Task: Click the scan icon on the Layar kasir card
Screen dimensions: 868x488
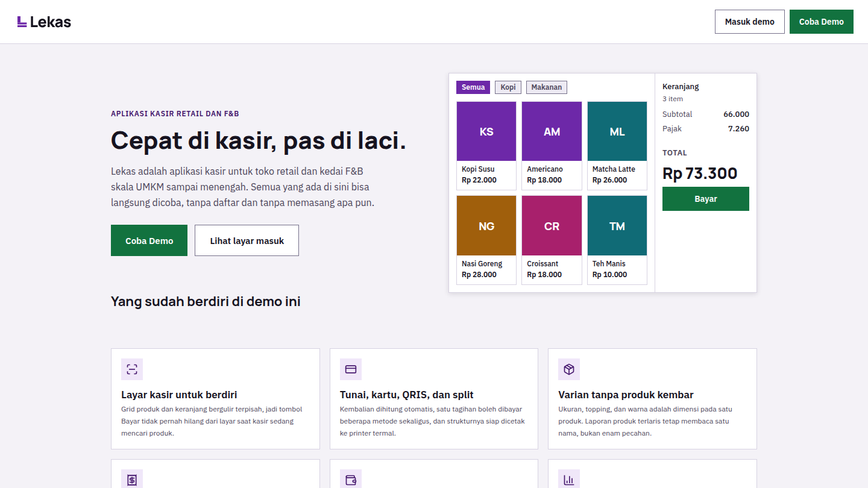Action: point(132,369)
